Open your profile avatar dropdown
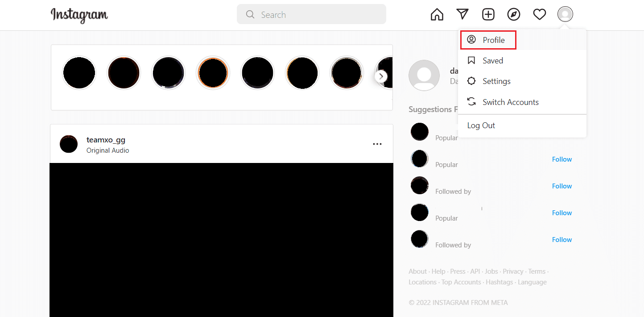 point(565,14)
